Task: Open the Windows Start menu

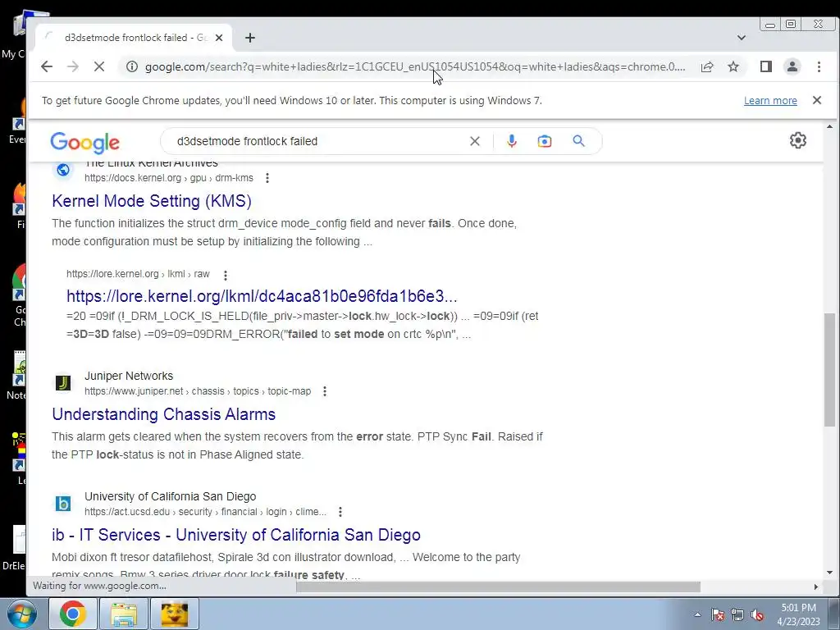Action: 21,614
